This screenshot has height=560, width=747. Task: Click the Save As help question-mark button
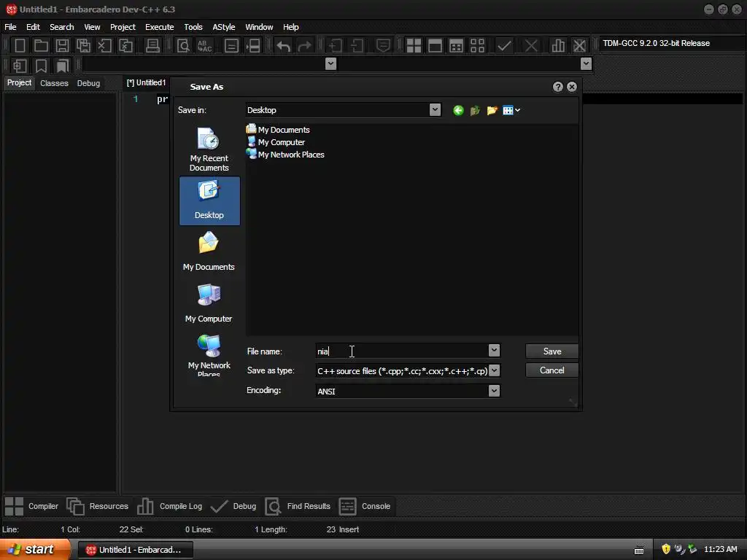(x=558, y=87)
